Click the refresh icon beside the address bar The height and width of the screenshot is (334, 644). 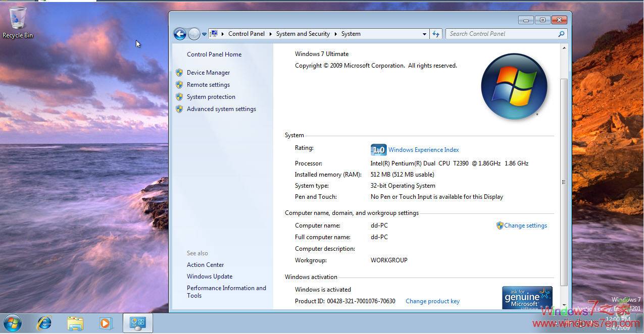pos(435,33)
